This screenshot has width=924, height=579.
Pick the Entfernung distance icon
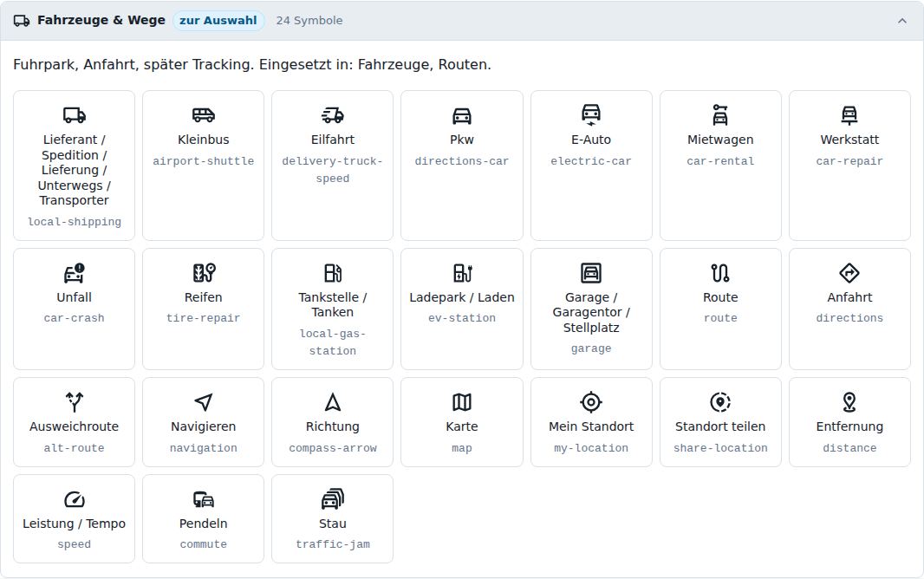(849, 401)
